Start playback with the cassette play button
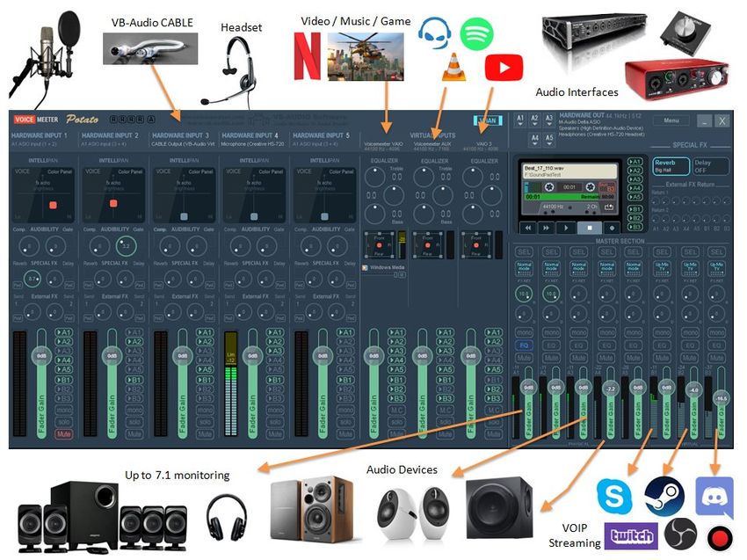 click(566, 228)
